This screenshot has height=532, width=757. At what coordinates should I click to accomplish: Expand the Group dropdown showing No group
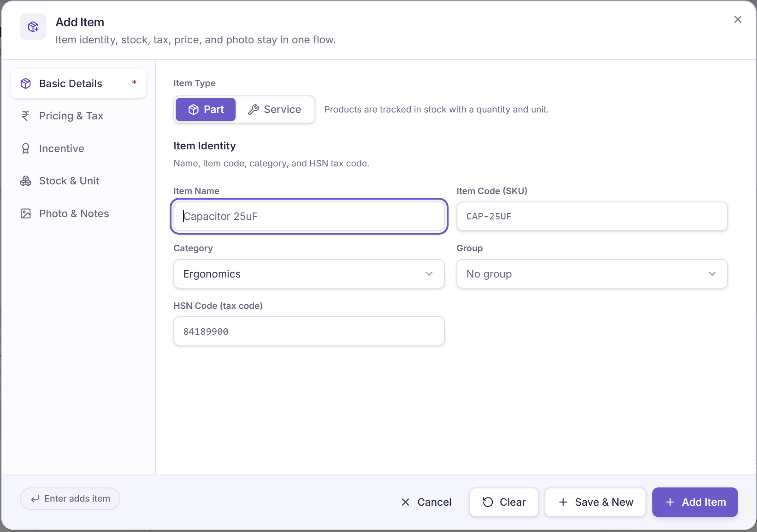(x=592, y=274)
